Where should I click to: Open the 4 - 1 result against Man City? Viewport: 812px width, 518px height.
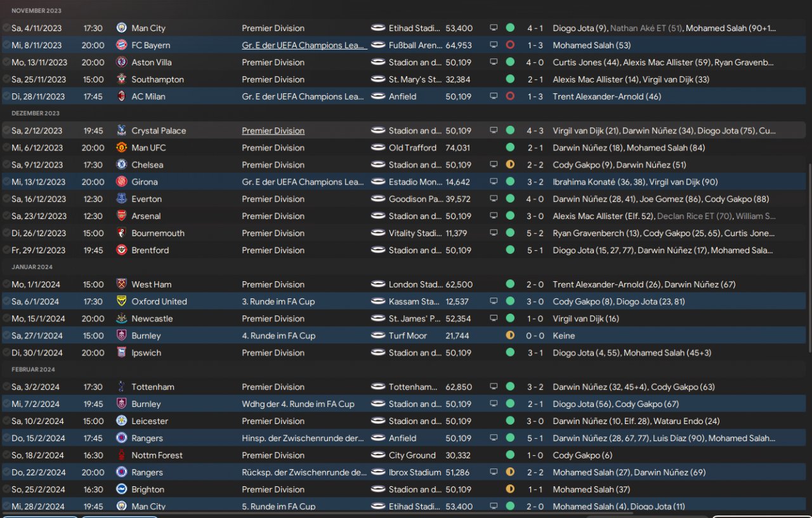[x=534, y=28]
